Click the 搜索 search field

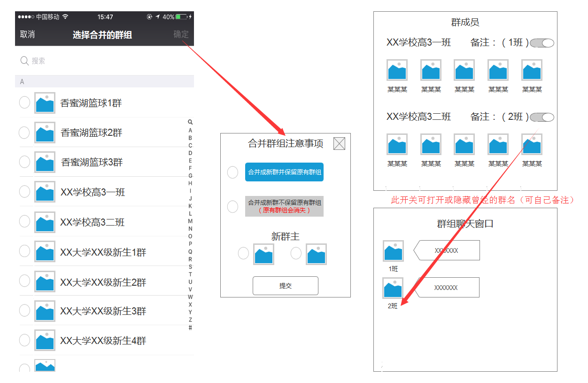coord(103,61)
